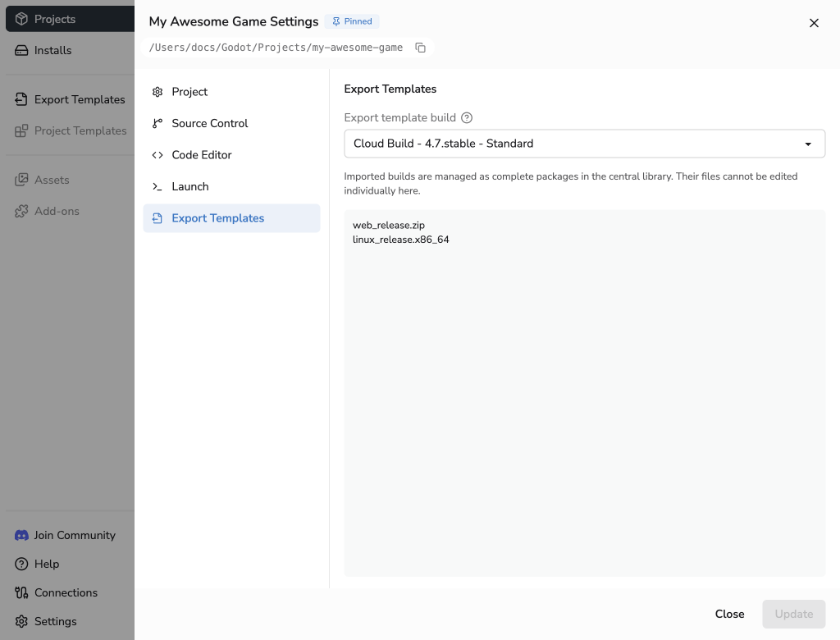This screenshot has width=840, height=640.
Task: Click the Export template build label
Action: (x=399, y=118)
